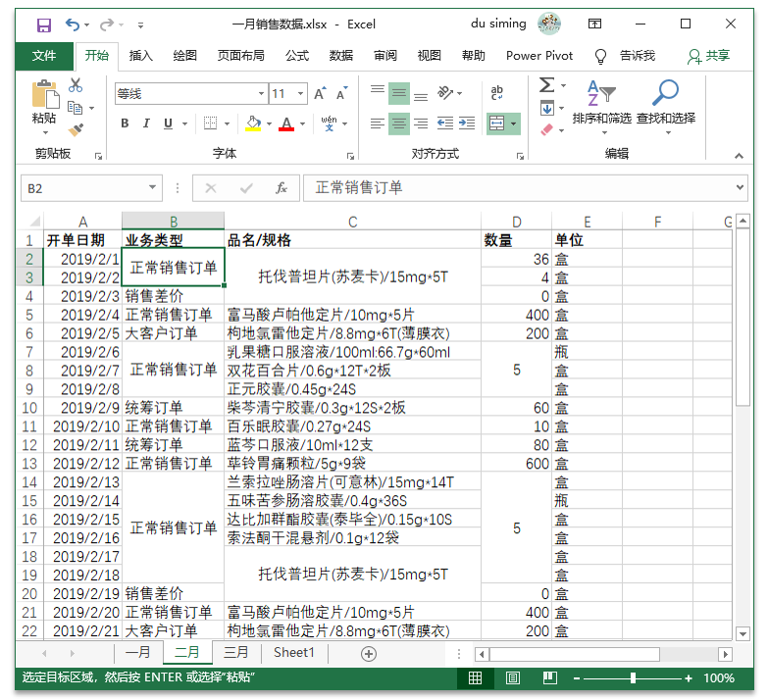
Task: Open Find and Select magnifier
Action: [x=666, y=107]
